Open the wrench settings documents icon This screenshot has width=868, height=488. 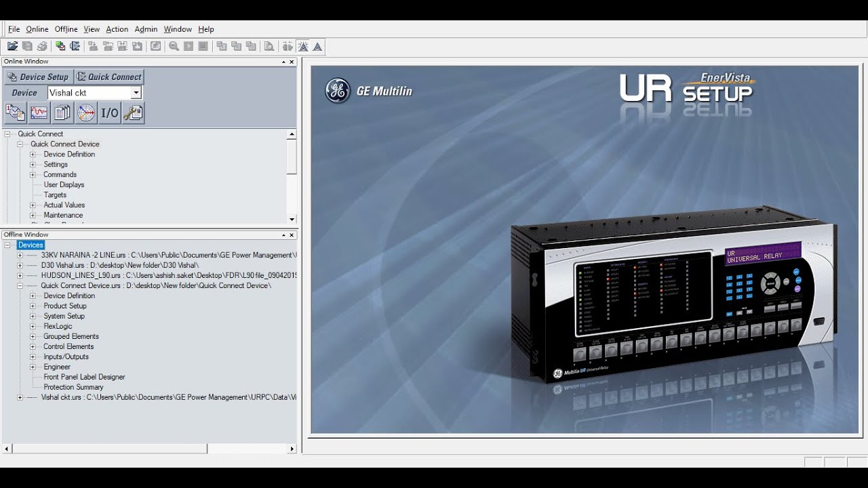click(134, 113)
